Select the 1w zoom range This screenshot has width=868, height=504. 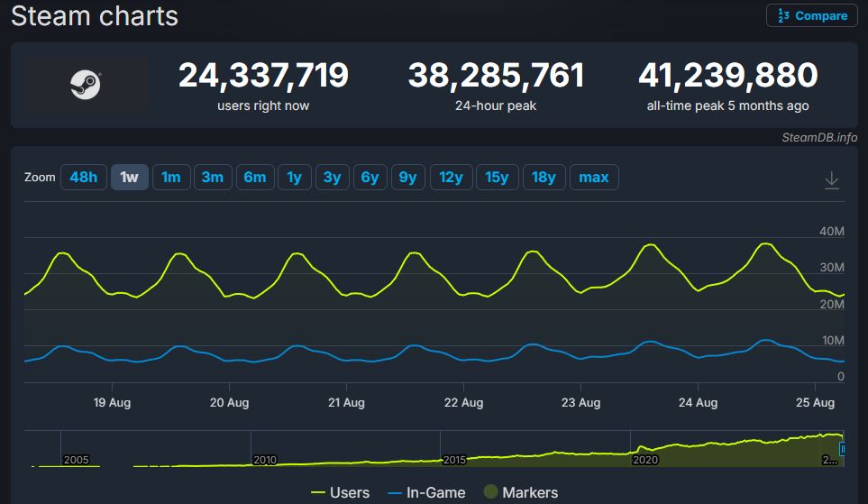point(129,178)
